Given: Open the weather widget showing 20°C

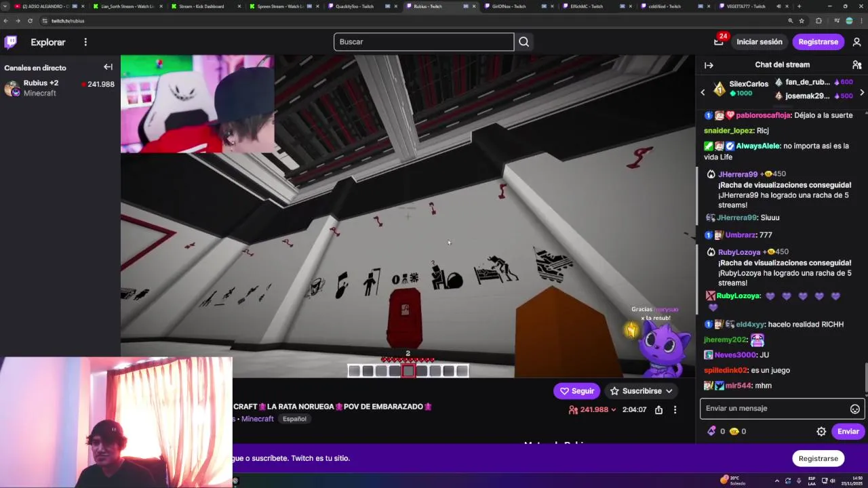Looking at the screenshot, I should point(732,481).
